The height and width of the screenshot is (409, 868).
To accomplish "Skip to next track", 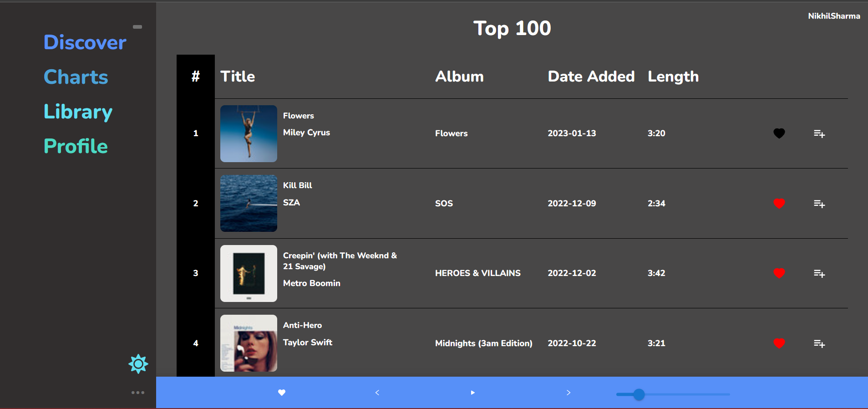I will [569, 393].
